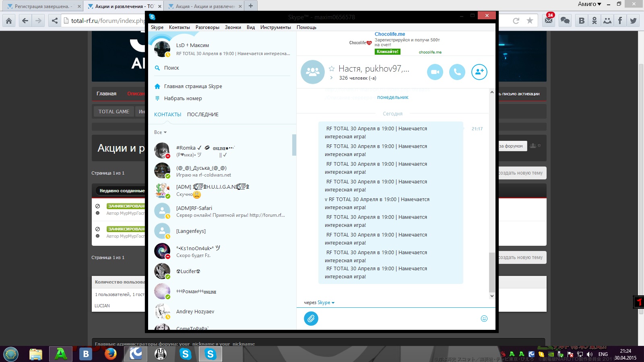644x362 pixels.
Task: Expand the 326 человек participants chevron
Action: (331, 78)
